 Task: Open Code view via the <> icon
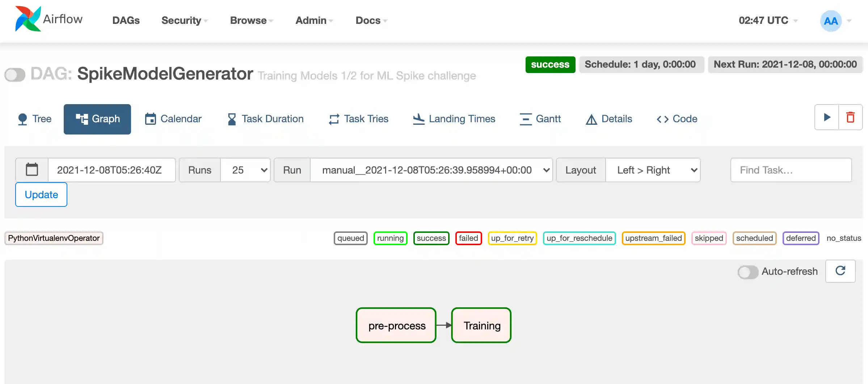(663, 119)
